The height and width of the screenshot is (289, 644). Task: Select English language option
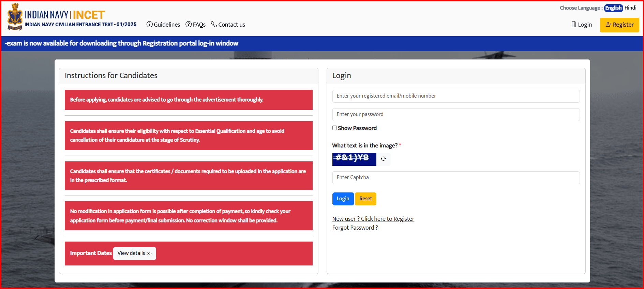[x=613, y=8]
